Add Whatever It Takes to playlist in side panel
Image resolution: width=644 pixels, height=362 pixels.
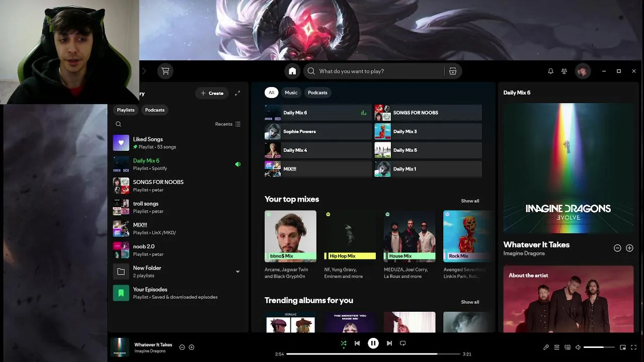pyautogui.click(x=629, y=248)
